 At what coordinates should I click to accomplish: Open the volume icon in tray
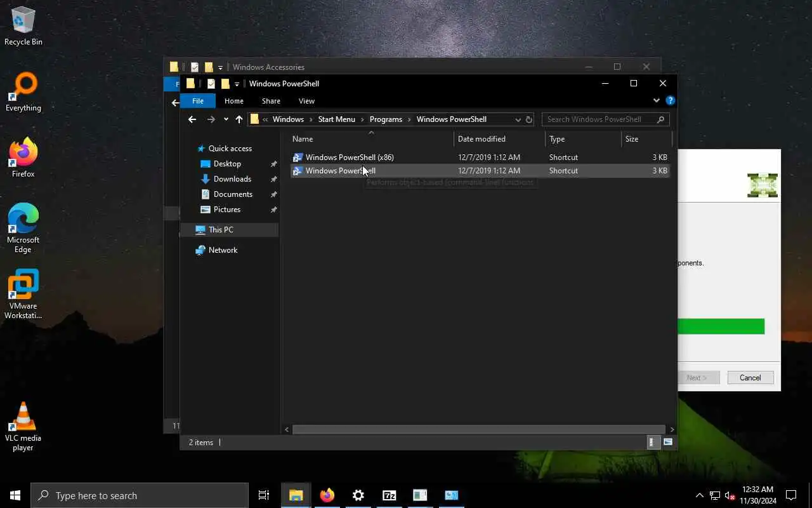click(x=730, y=495)
